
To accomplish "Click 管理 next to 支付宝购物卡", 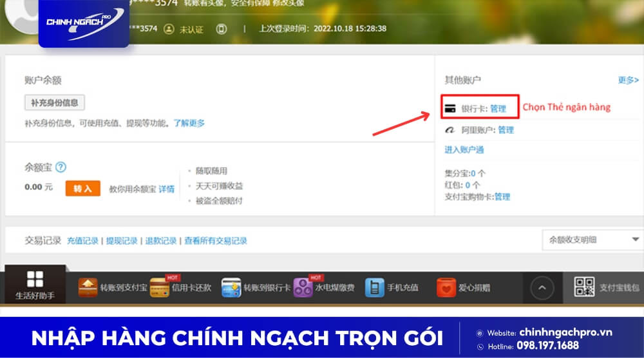I will pyautogui.click(x=502, y=196).
